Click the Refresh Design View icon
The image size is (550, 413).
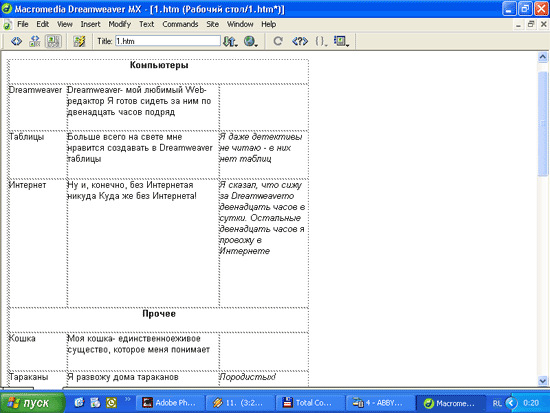pos(278,41)
